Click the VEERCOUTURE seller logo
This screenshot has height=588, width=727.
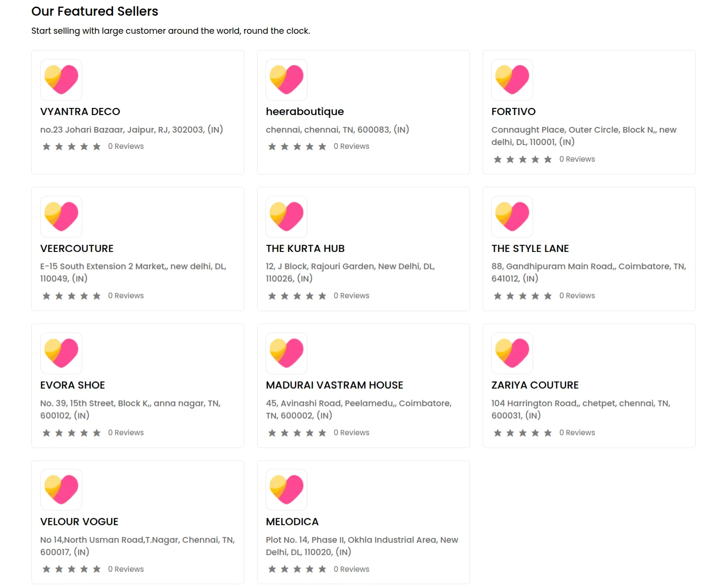pos(61,217)
